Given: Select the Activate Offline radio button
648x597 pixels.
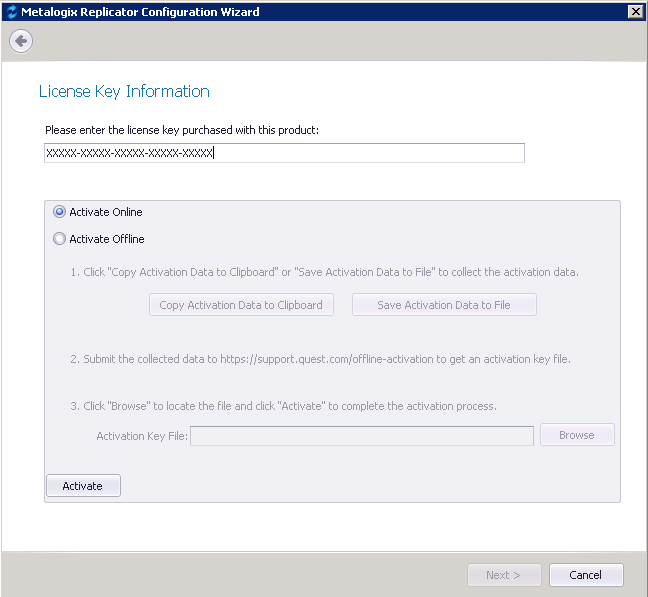Looking at the screenshot, I should tap(60, 239).
